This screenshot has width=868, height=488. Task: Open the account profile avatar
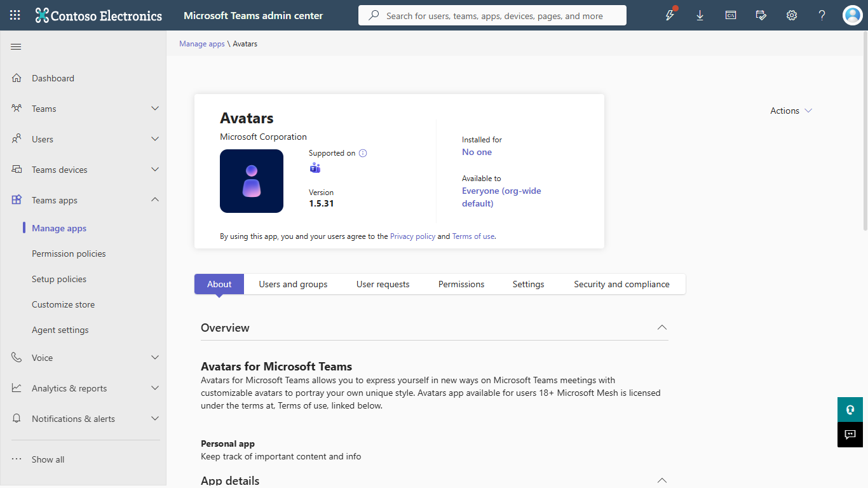(852, 15)
